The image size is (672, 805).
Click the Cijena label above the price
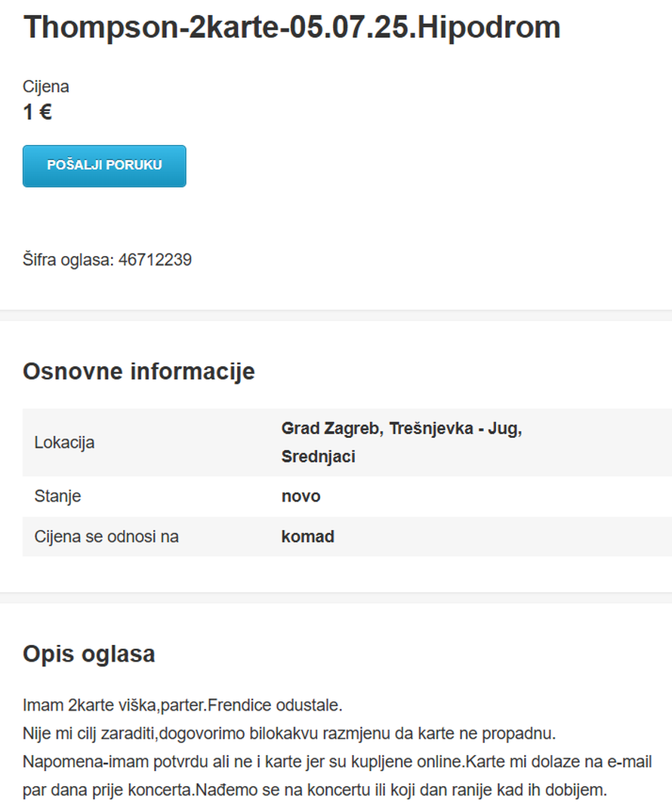click(46, 86)
